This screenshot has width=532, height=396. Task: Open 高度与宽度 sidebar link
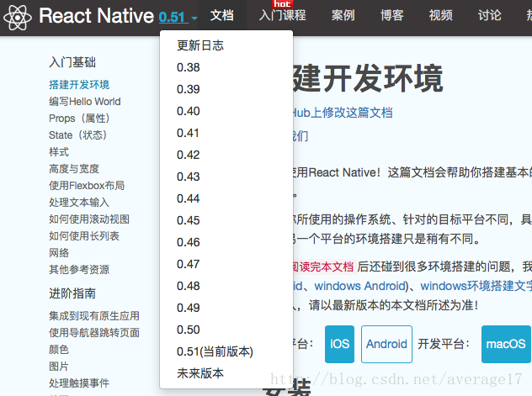pyautogui.click(x=74, y=169)
